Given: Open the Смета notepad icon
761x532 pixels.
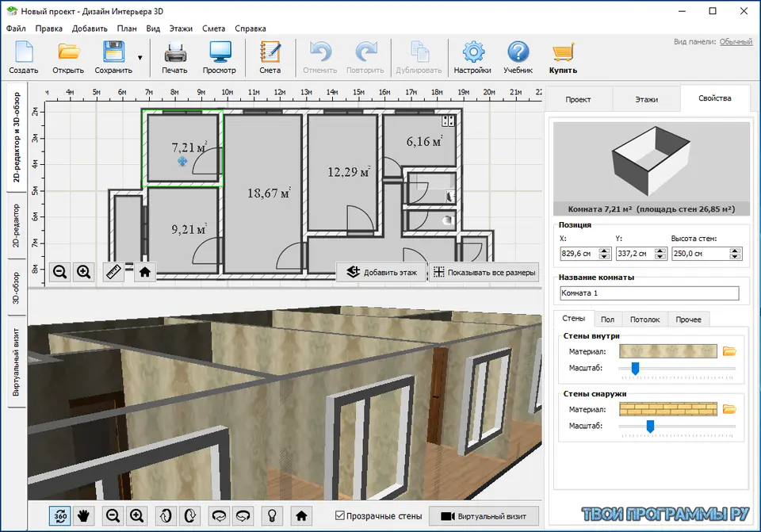Looking at the screenshot, I should [x=270, y=57].
